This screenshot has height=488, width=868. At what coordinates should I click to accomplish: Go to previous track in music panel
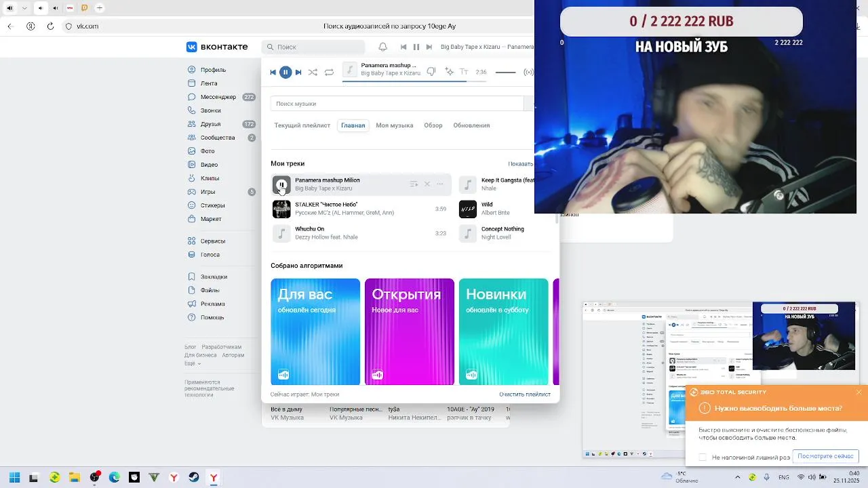pos(273,72)
